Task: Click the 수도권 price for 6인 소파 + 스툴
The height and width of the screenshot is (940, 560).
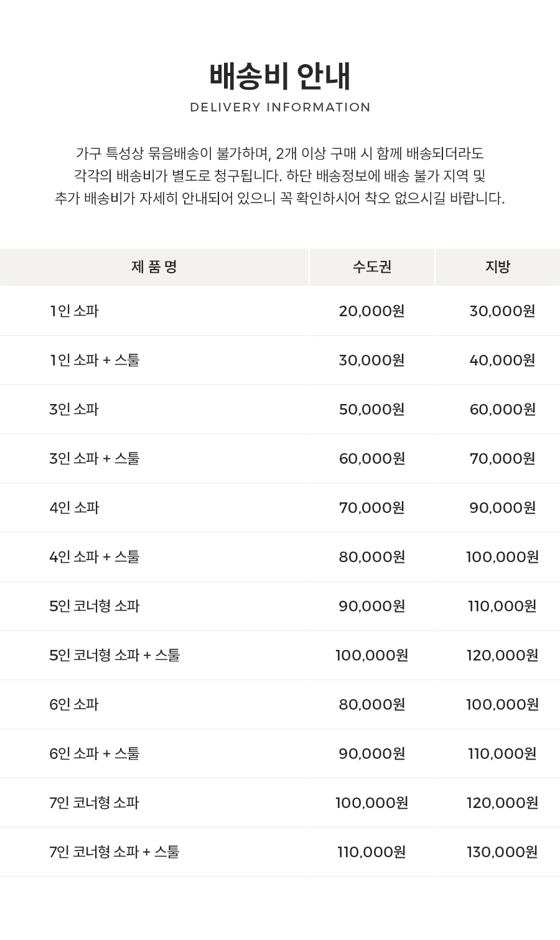Action: (x=372, y=753)
